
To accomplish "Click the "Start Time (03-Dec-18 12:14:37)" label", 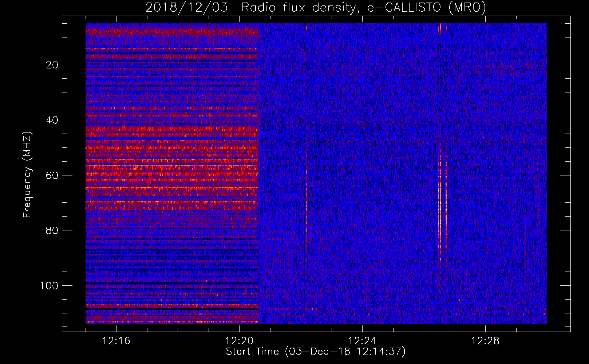I will [x=316, y=352].
